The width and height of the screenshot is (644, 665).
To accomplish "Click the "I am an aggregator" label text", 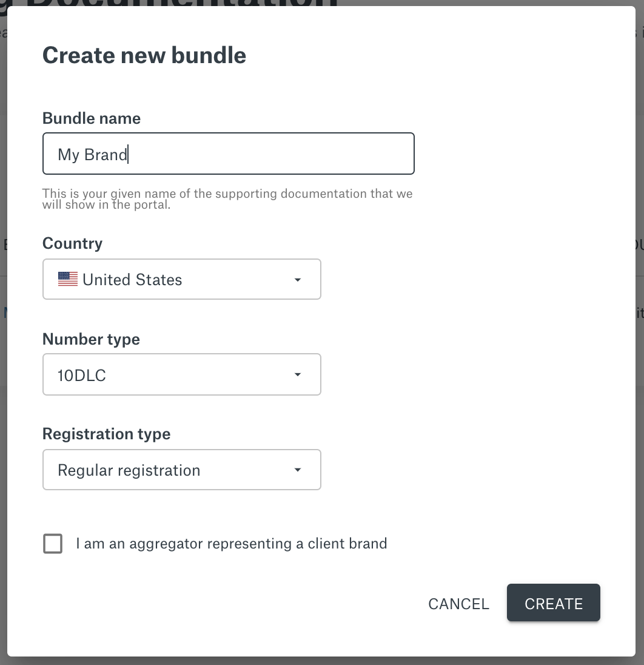I will [x=231, y=544].
